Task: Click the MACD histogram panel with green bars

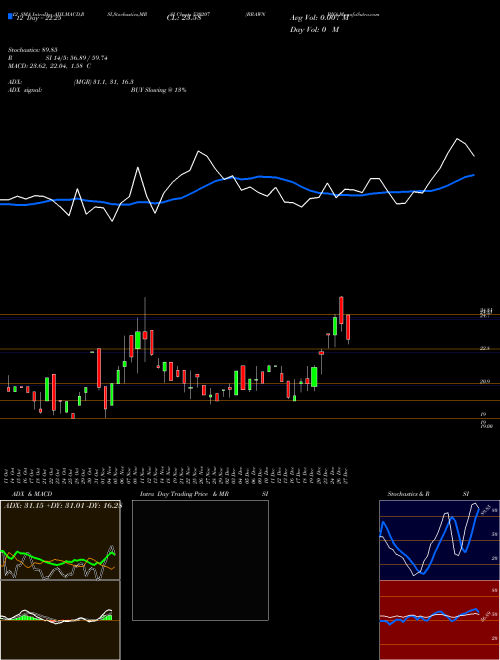Action: [x=60, y=620]
